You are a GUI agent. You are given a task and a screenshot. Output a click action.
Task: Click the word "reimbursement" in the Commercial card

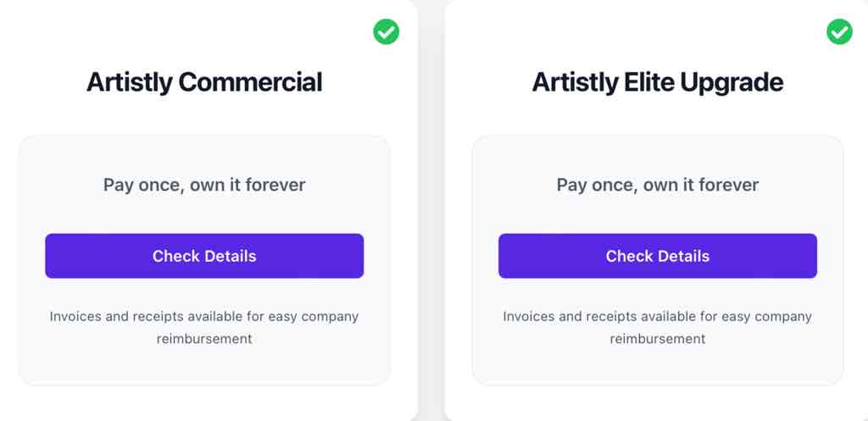tap(204, 339)
